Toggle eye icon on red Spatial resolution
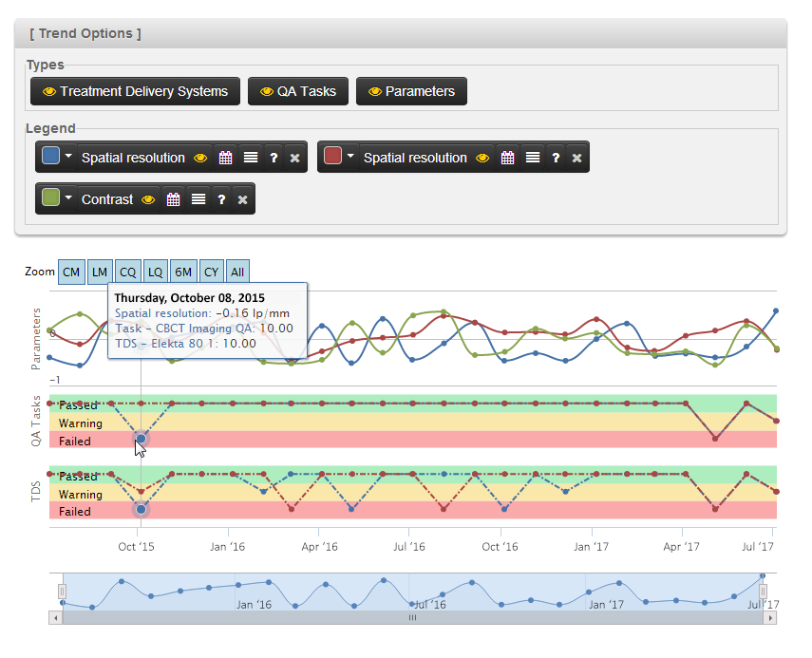 pyautogui.click(x=482, y=158)
